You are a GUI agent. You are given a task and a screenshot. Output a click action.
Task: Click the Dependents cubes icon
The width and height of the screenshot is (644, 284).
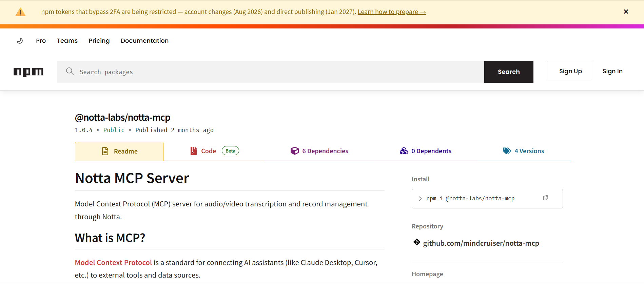point(404,151)
